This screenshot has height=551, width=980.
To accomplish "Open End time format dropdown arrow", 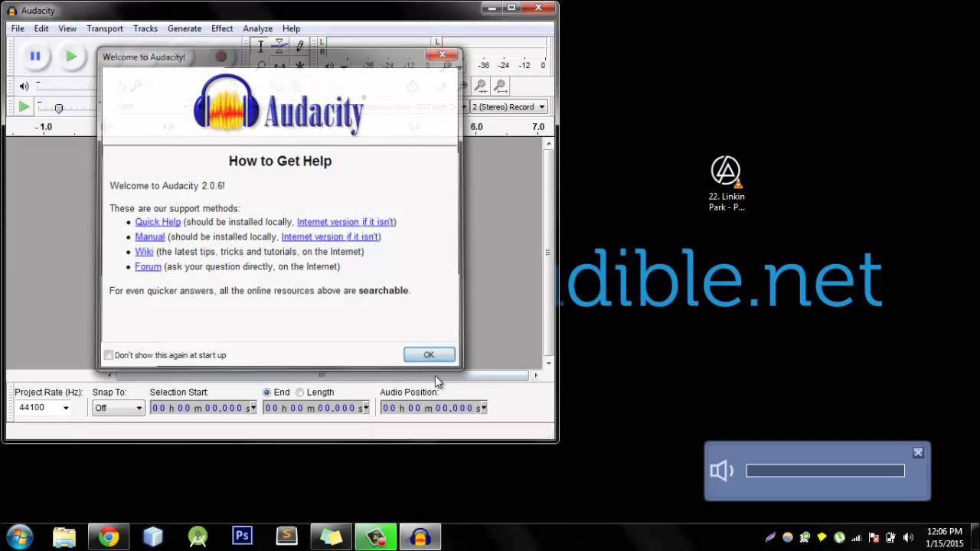I will point(366,408).
